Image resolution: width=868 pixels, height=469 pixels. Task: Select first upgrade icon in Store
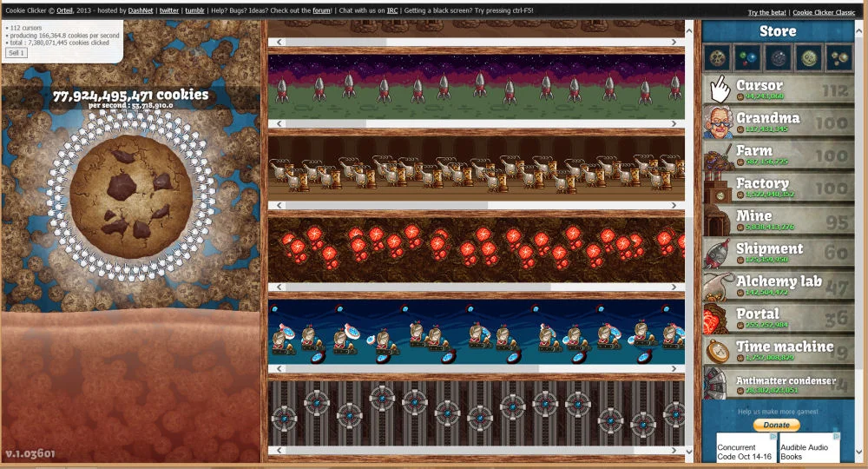[x=718, y=57]
